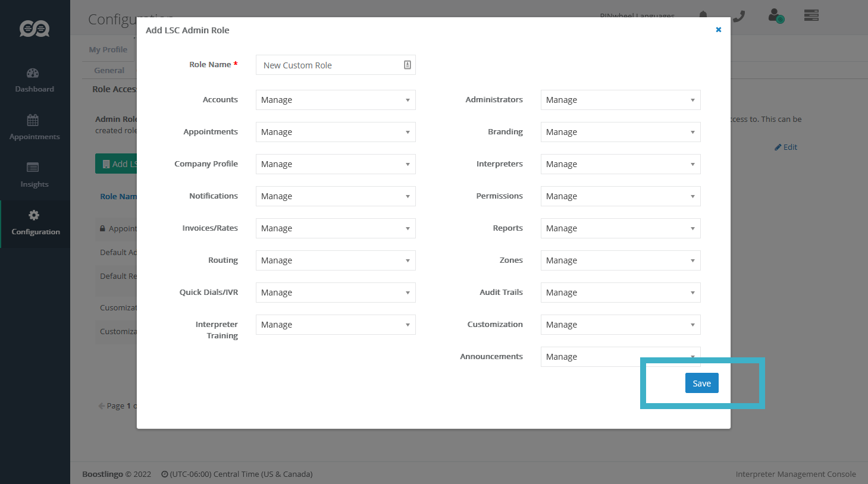
Task: Change the Interpreter Training access level
Action: (x=336, y=325)
